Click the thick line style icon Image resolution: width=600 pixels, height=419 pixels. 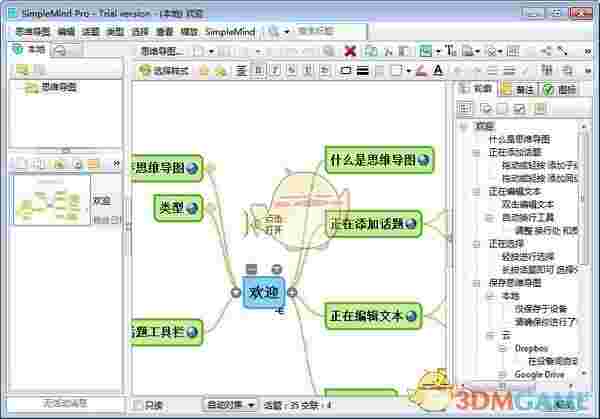[363, 70]
